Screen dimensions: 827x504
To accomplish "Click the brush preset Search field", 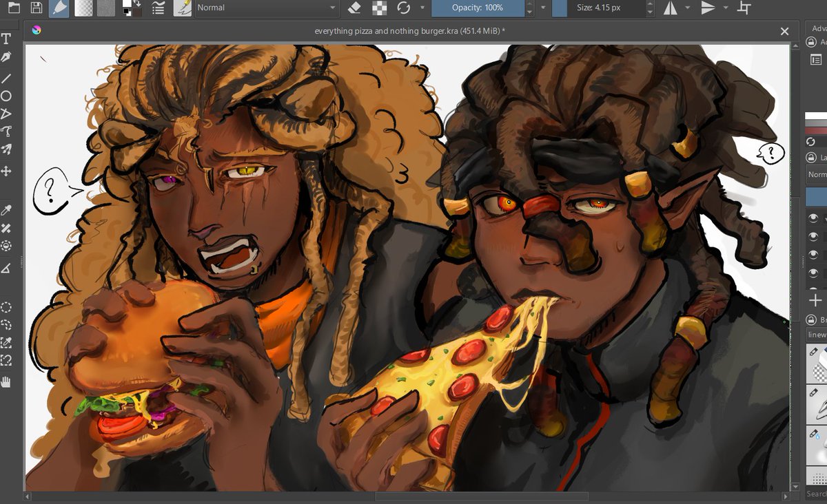I will (x=816, y=494).
